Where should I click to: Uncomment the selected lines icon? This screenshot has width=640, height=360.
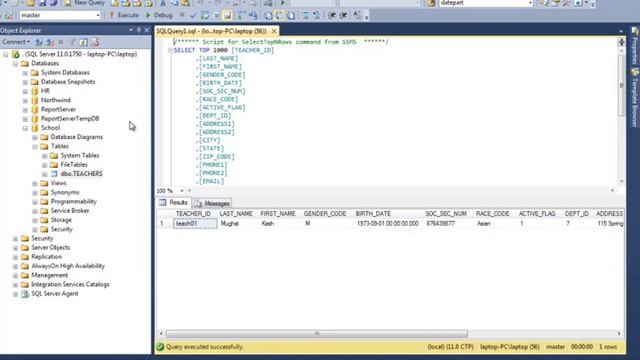click(x=316, y=15)
